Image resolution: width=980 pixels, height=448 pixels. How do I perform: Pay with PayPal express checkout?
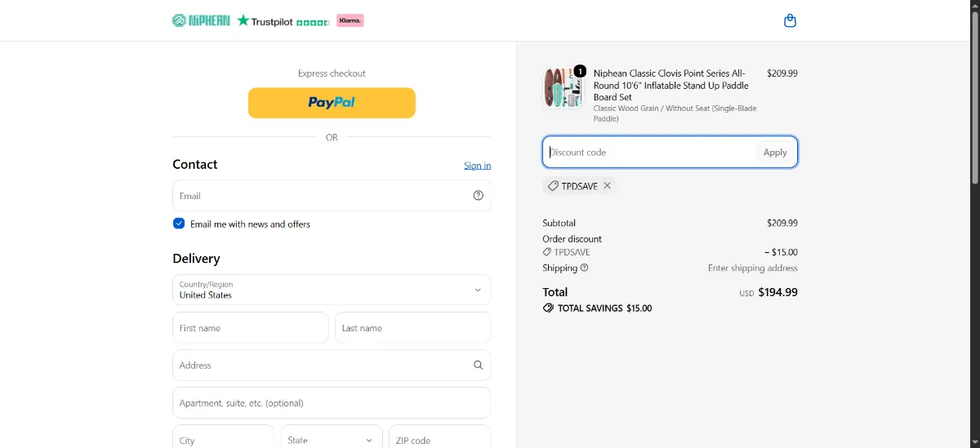332,103
